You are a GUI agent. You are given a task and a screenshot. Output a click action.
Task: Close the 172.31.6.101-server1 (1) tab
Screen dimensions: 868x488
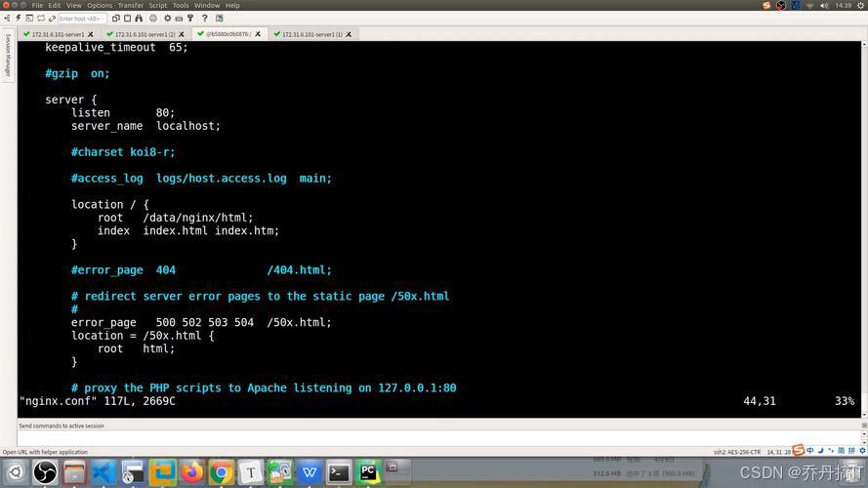click(x=349, y=34)
